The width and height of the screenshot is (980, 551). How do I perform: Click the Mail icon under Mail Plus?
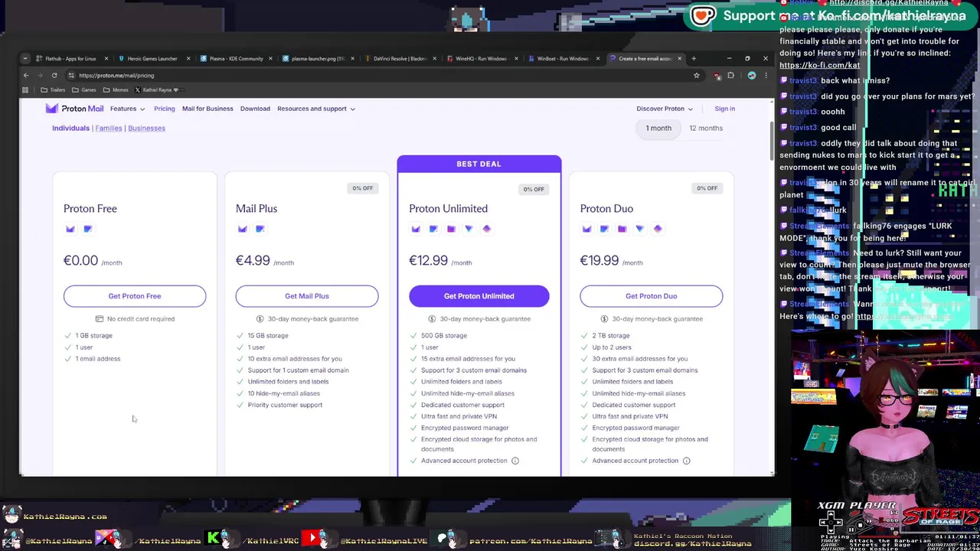243,229
